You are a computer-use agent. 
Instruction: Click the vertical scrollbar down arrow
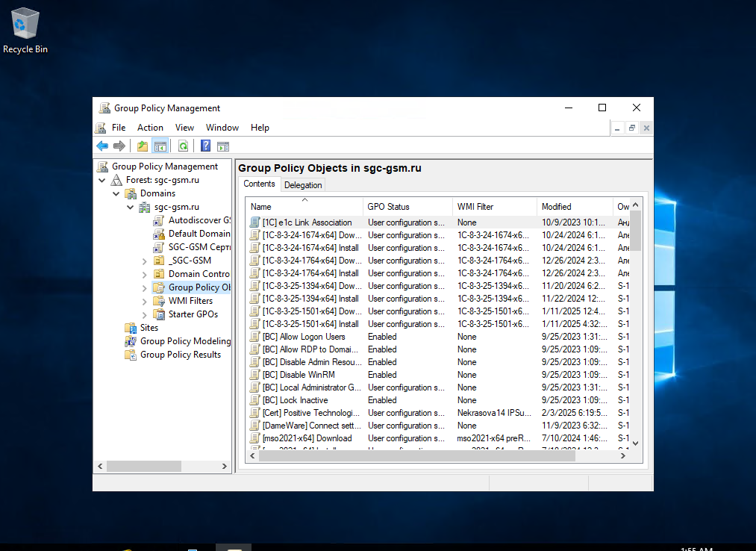point(635,443)
